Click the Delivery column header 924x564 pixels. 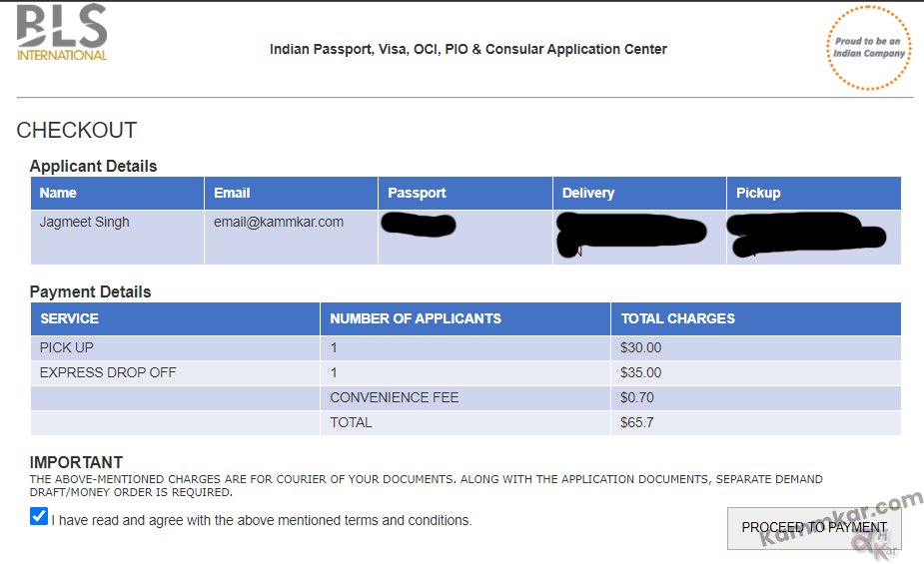point(639,193)
